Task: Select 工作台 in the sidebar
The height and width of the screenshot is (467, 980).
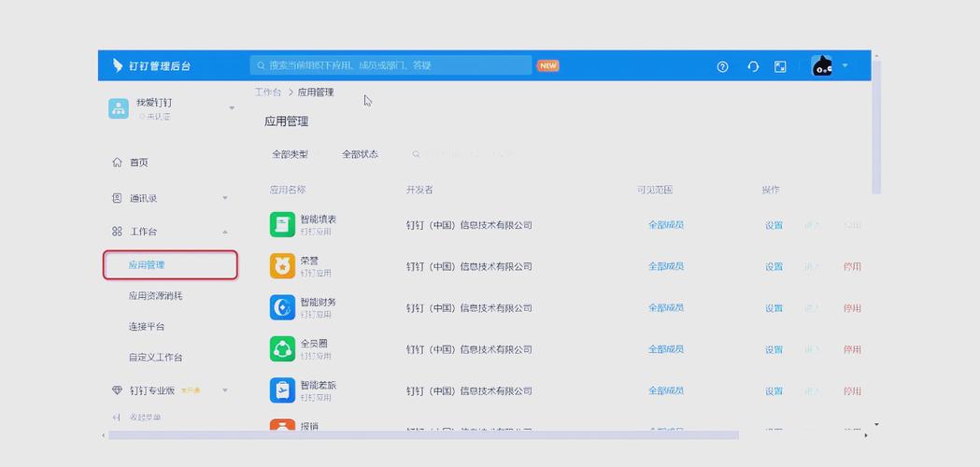Action: pos(143,232)
